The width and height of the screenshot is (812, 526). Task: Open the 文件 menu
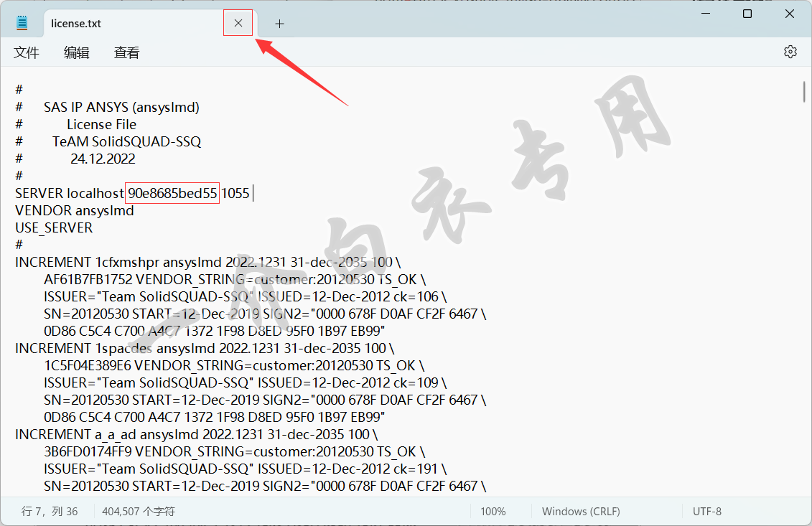[27, 52]
